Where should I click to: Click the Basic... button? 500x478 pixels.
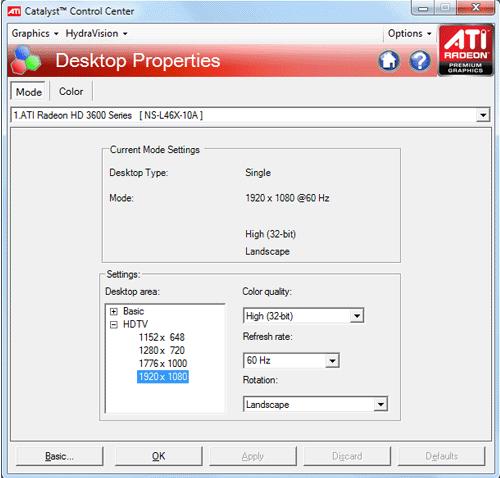pyautogui.click(x=60, y=456)
